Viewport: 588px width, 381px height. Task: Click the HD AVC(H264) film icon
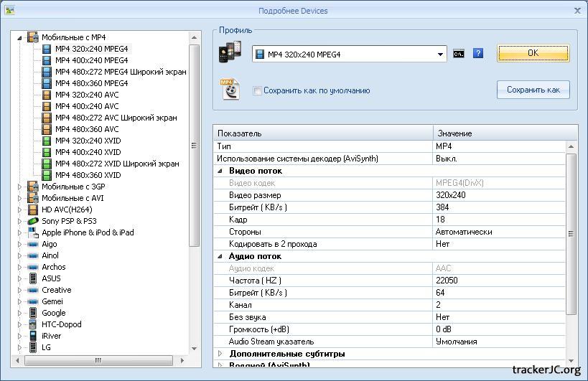(x=32, y=210)
